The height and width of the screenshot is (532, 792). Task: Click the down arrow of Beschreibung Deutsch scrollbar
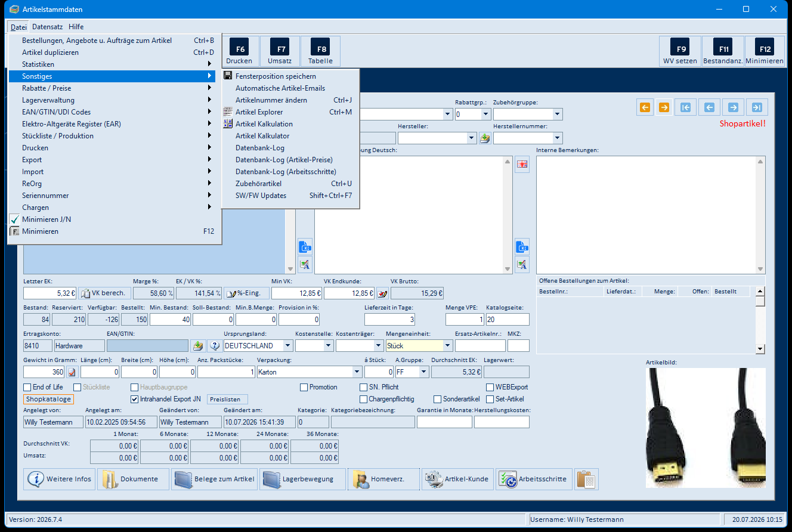pos(508,268)
